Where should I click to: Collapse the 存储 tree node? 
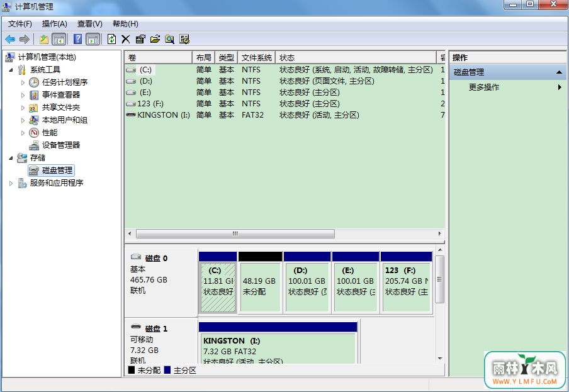(11, 158)
